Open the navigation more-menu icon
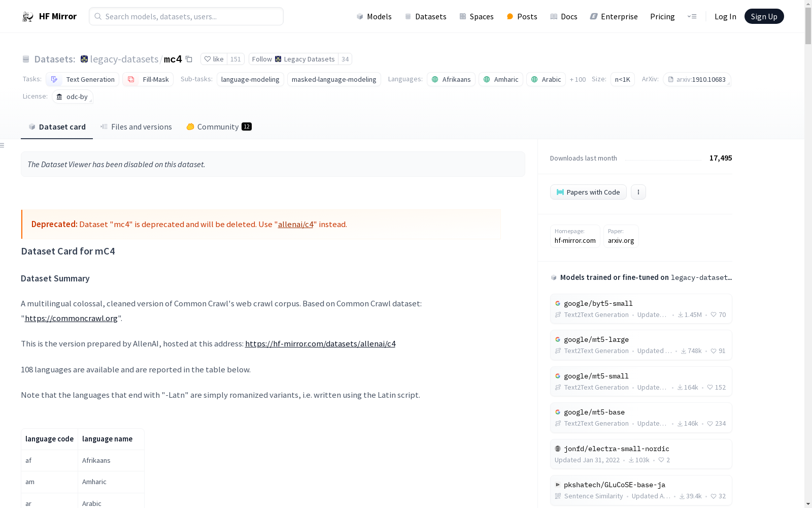Image resolution: width=812 pixels, height=508 pixels. (692, 16)
